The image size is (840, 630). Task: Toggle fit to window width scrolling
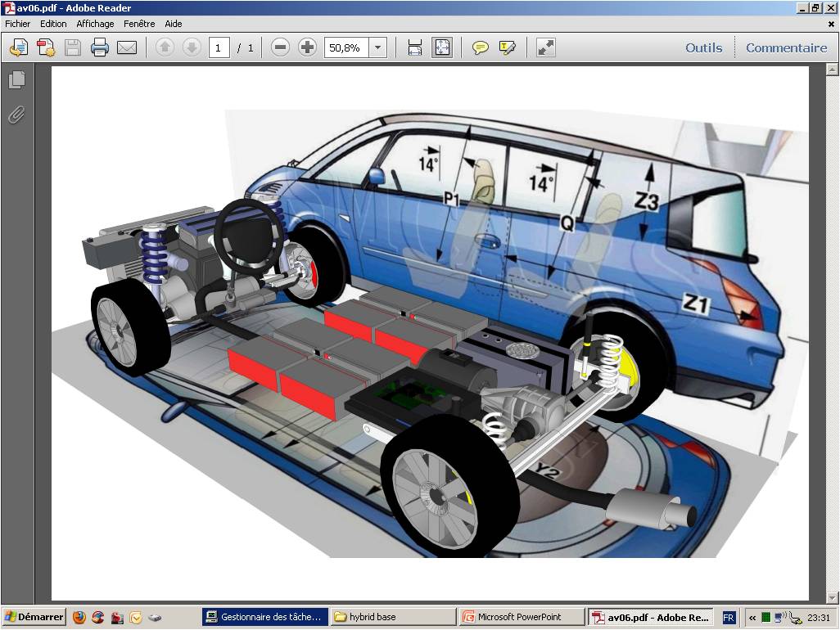415,47
